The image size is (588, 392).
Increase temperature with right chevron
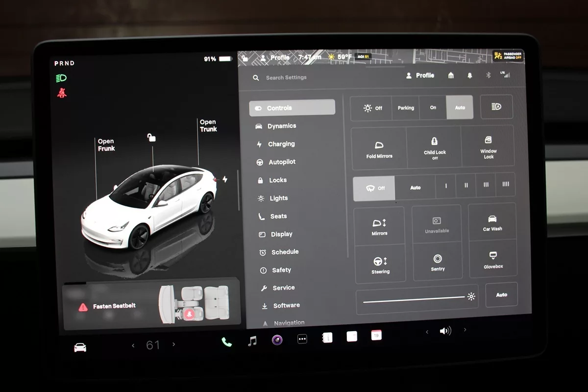point(173,345)
